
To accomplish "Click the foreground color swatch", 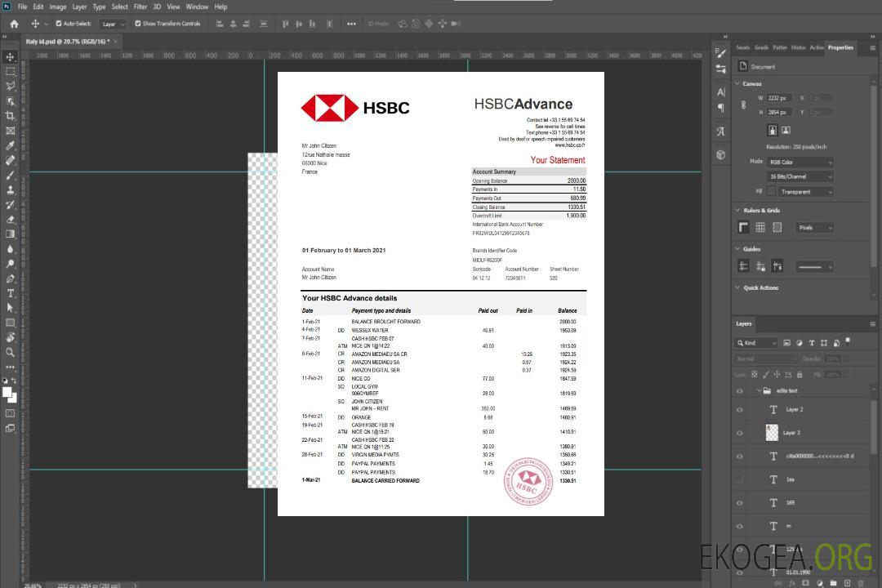I will pos(7,393).
